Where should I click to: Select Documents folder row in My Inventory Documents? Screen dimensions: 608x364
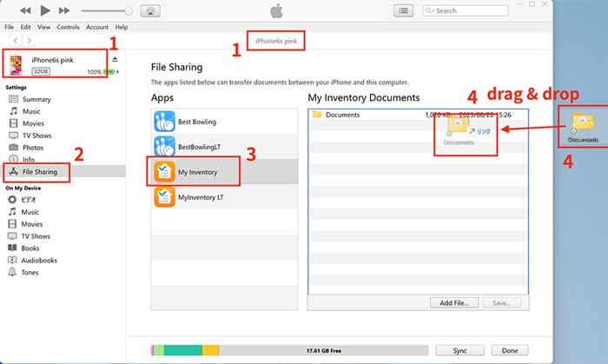point(418,115)
